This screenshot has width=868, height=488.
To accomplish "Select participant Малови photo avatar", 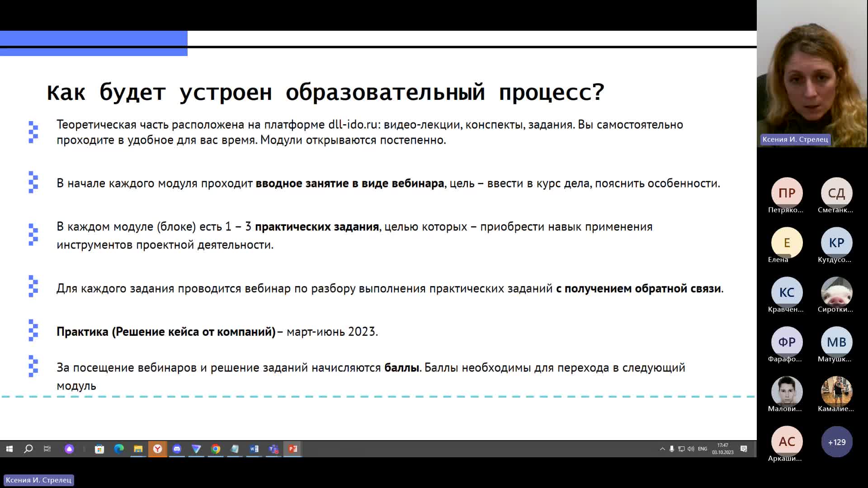I will 787,392.
